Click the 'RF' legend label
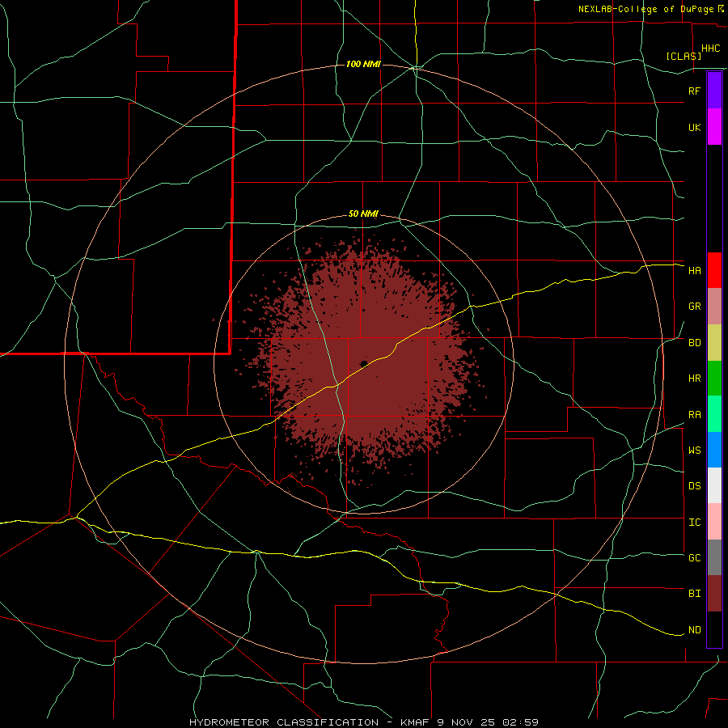The image size is (728, 728). [x=694, y=91]
